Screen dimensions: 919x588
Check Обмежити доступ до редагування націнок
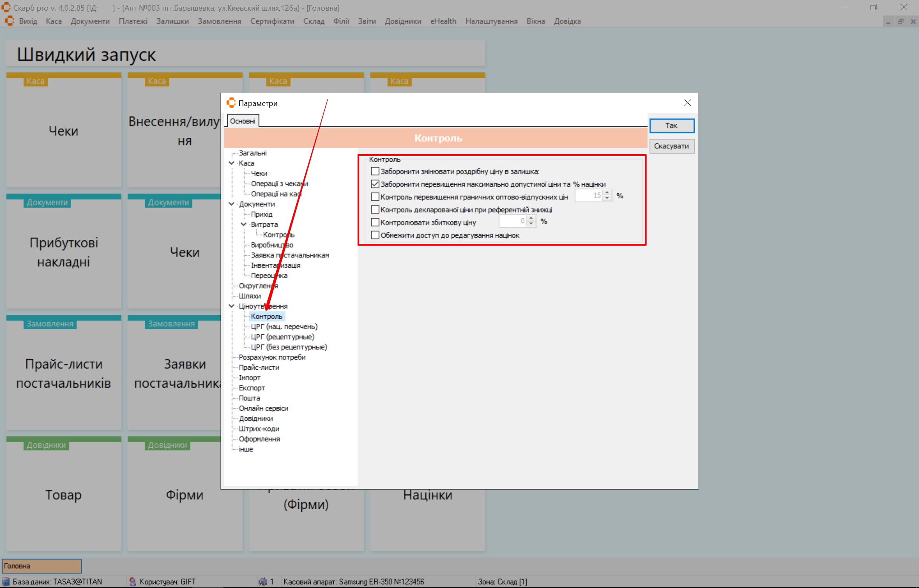pos(375,235)
